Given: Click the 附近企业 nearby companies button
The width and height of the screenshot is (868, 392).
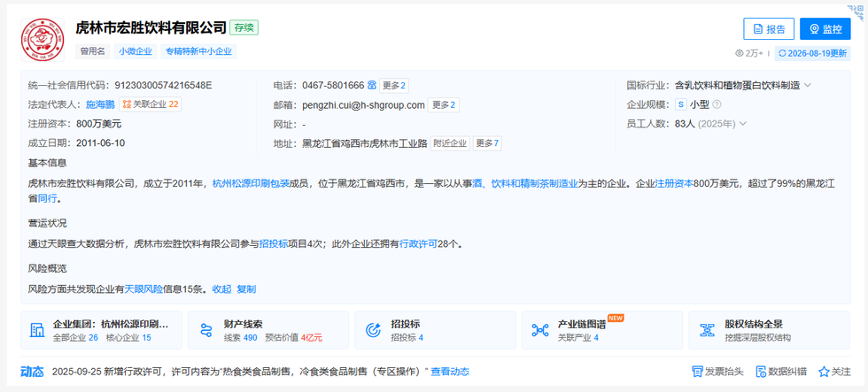Looking at the screenshot, I should tap(450, 143).
